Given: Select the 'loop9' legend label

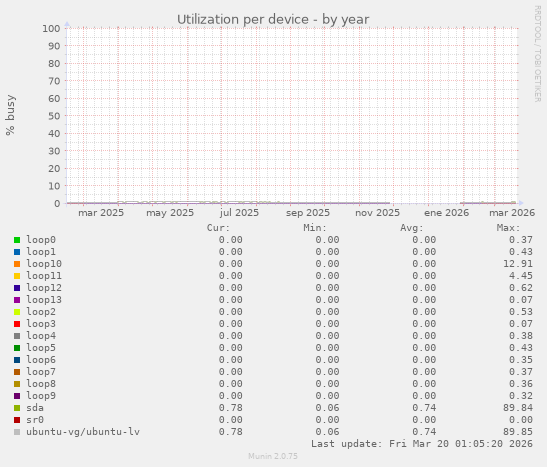Looking at the screenshot, I should (x=41, y=396).
